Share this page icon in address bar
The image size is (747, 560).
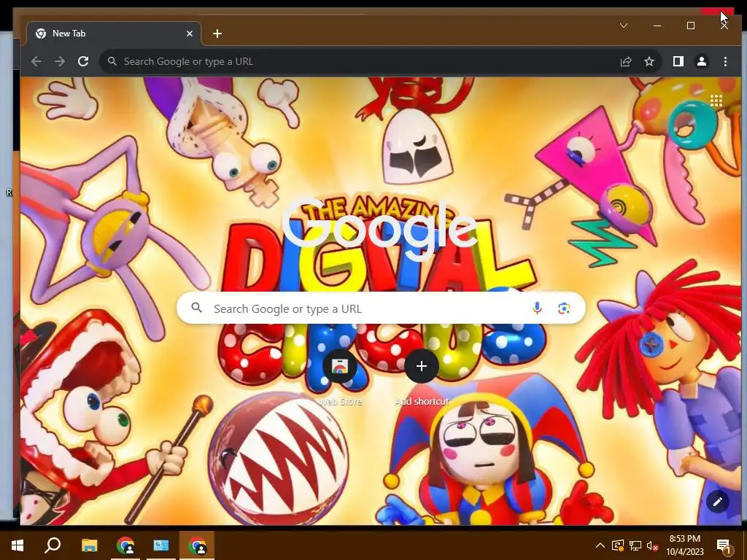pyautogui.click(x=625, y=61)
